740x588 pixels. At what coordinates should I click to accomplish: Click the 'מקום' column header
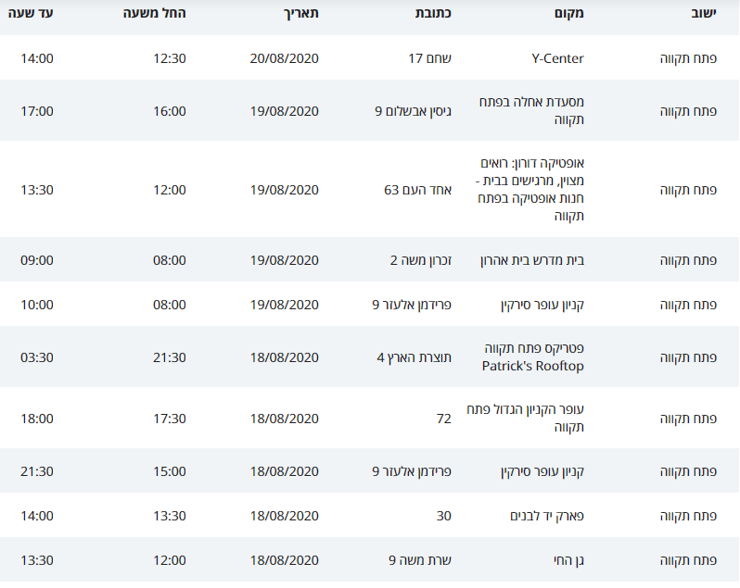coord(569,13)
